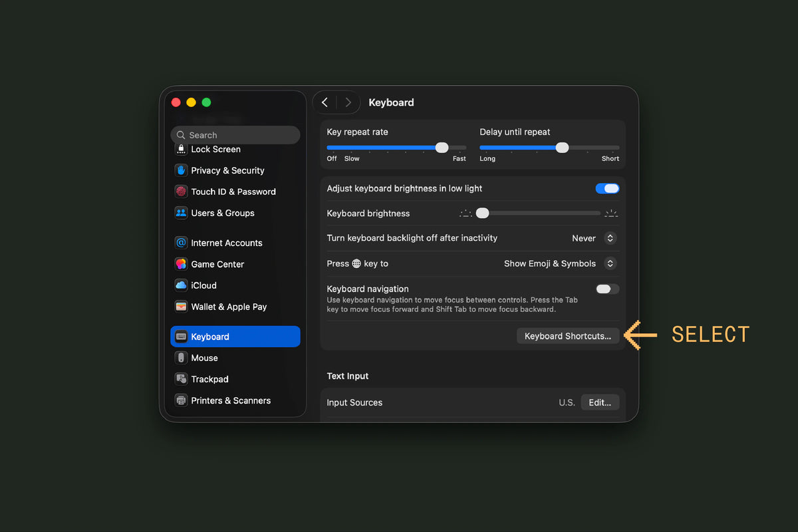
Task: Toggle Adjust keyboard brightness in low light
Action: [x=607, y=189]
